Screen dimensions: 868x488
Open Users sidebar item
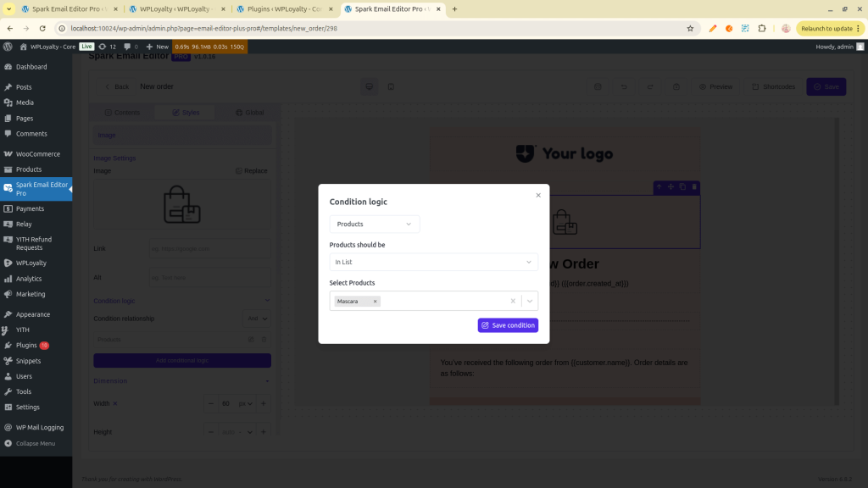24,376
